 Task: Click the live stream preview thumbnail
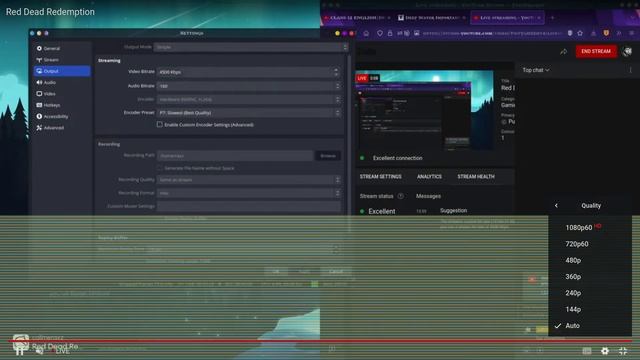pyautogui.click(x=424, y=110)
